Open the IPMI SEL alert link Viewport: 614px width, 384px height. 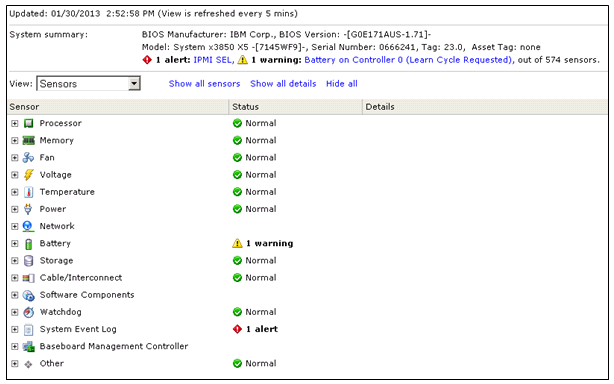[x=214, y=60]
